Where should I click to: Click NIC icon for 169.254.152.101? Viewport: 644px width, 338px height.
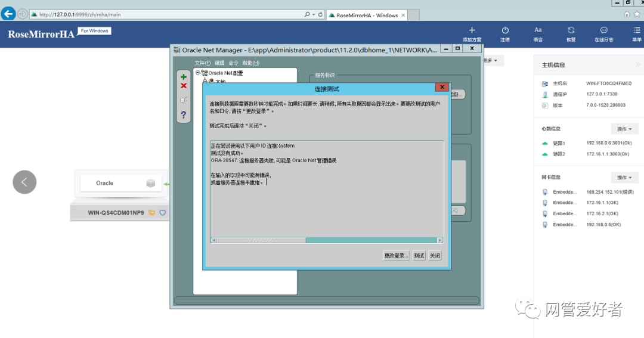[x=545, y=192]
